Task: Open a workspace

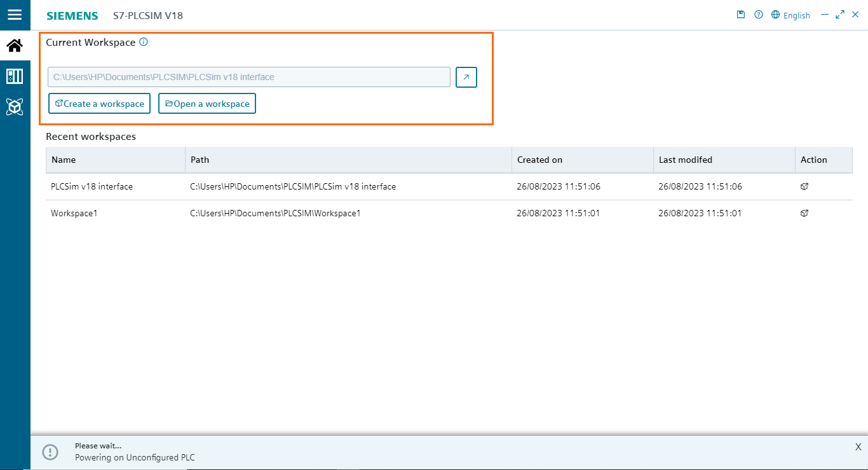Action: (x=207, y=103)
